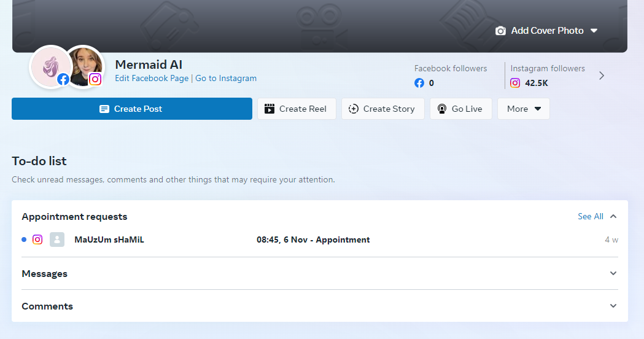Click the Go Live button
This screenshot has height=339, width=644.
tap(461, 109)
